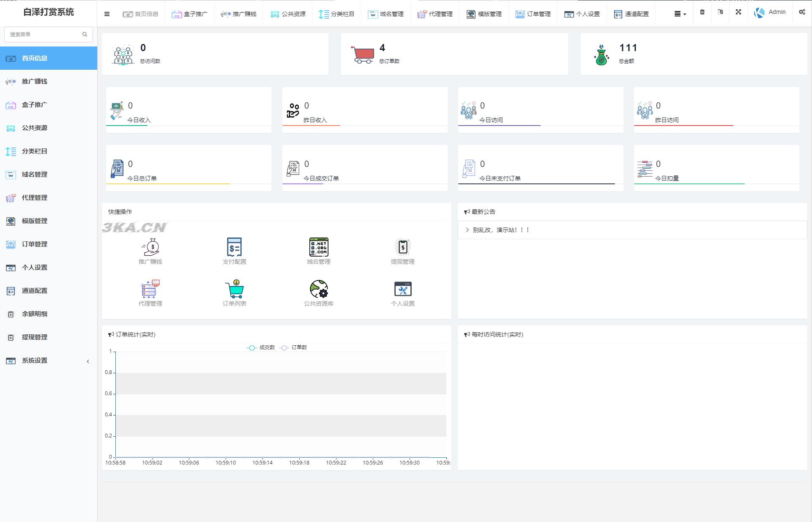Select 余额明细 in sidebar menu
Image resolution: width=812 pixels, height=522 pixels.
(35, 314)
